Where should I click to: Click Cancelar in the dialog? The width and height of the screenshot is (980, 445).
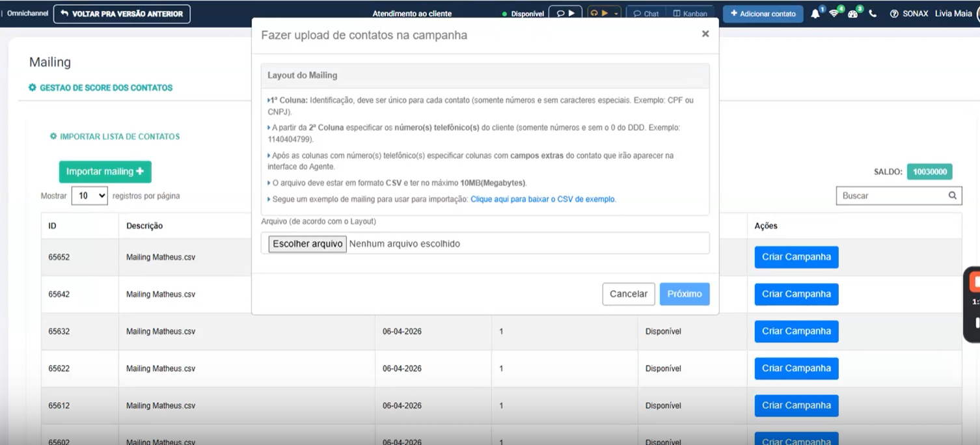point(629,294)
